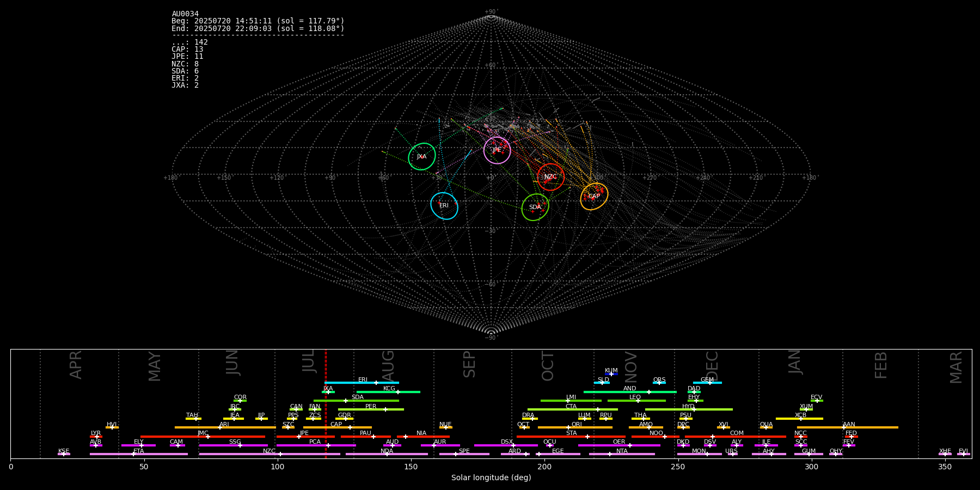
Task: Select the 'CAP: 13' count in the legend
Action: [187, 50]
